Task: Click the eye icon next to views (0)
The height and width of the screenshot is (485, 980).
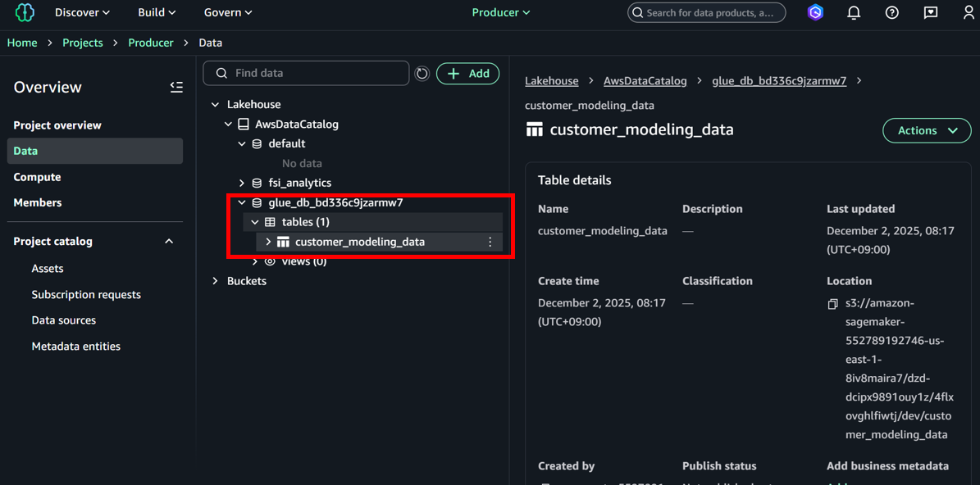Action: [x=270, y=261]
